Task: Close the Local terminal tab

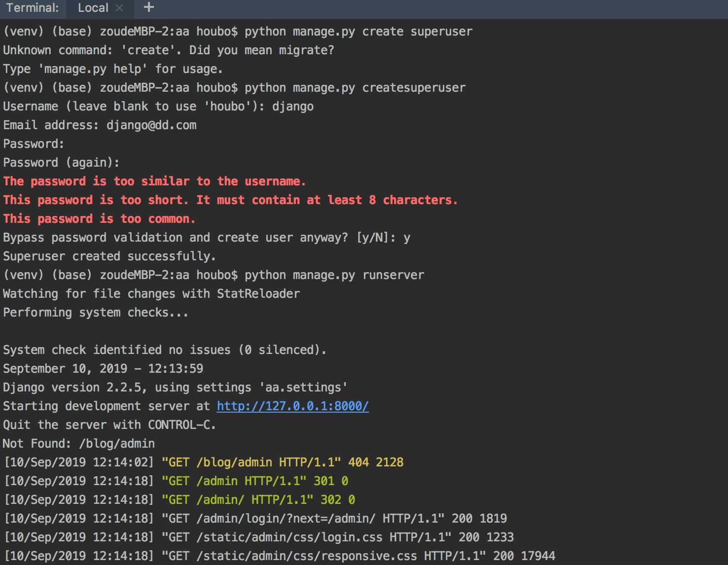Action: point(119,8)
